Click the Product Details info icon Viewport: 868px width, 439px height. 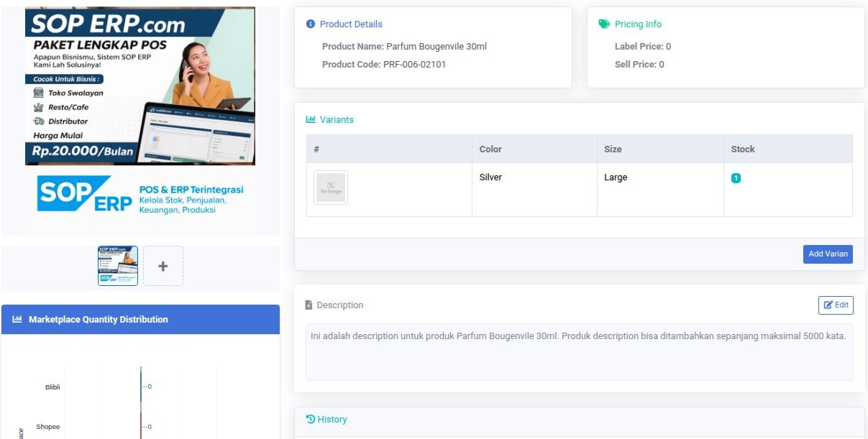(x=311, y=24)
